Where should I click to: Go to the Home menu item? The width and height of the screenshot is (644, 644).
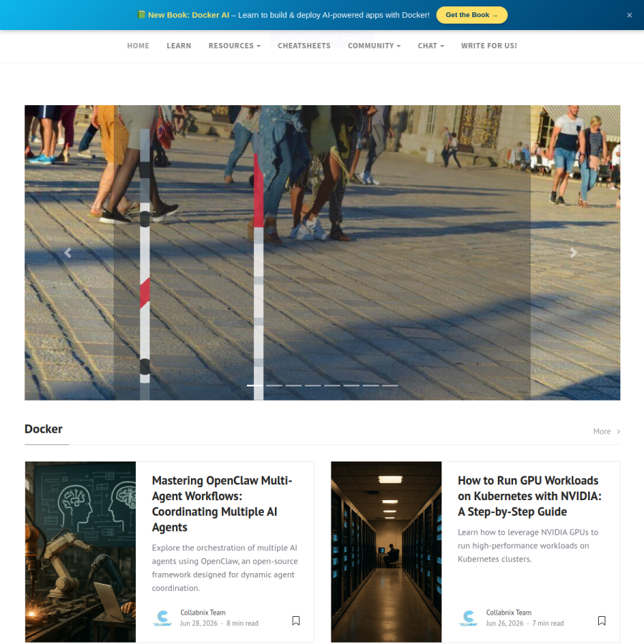coord(138,46)
